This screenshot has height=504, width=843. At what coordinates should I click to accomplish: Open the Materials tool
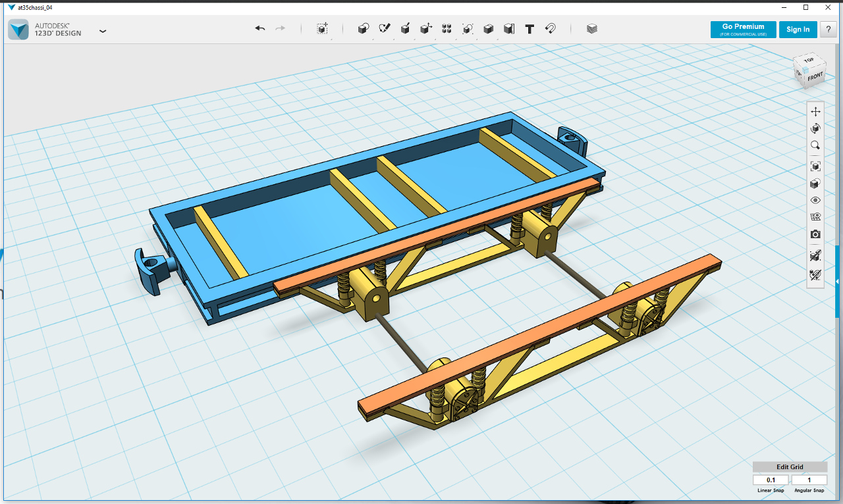(x=591, y=29)
